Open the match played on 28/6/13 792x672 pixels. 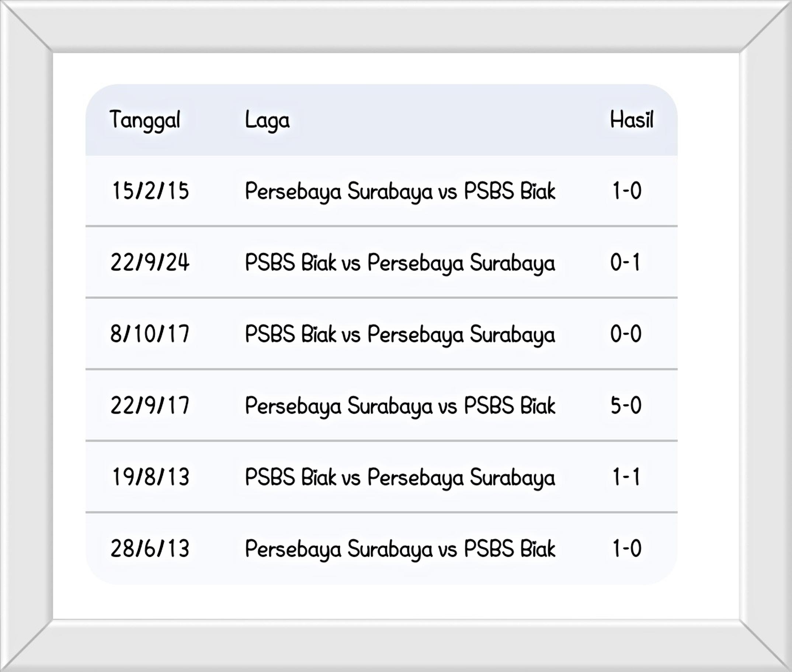pos(400,548)
